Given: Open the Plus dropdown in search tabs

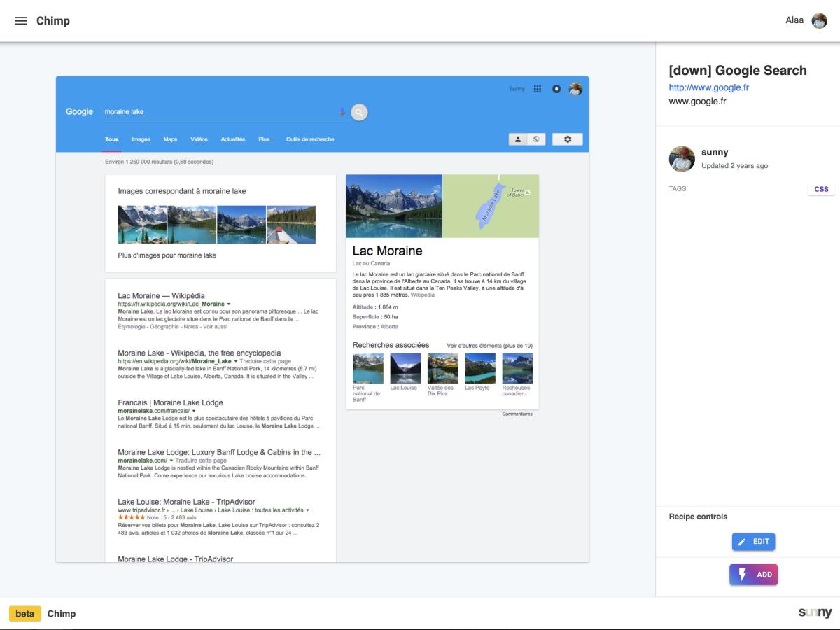Looking at the screenshot, I should point(264,139).
